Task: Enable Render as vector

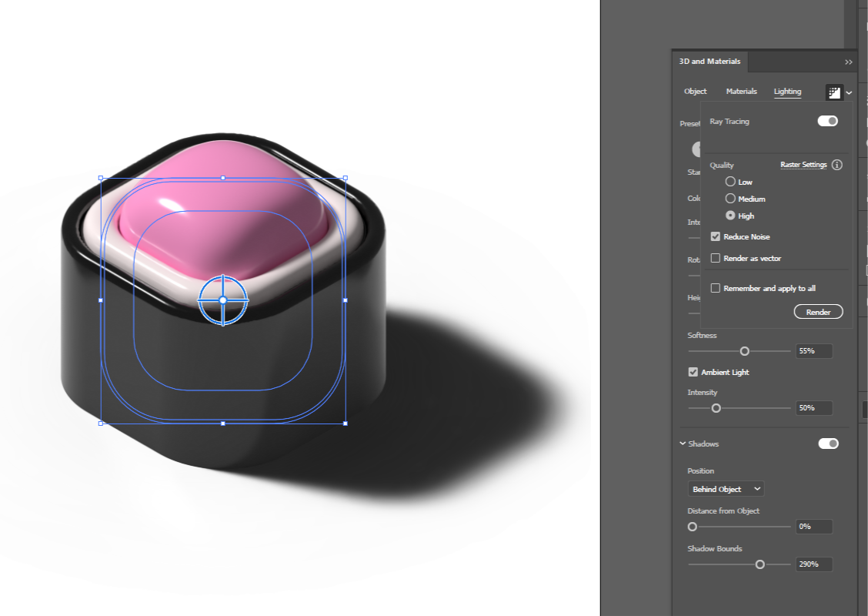Action: [x=716, y=258]
